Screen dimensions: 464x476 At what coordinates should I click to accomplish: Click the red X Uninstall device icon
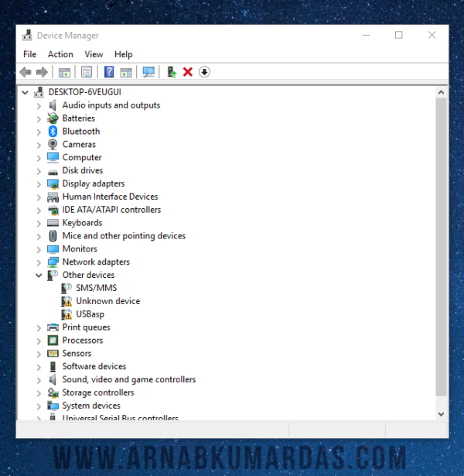click(188, 72)
